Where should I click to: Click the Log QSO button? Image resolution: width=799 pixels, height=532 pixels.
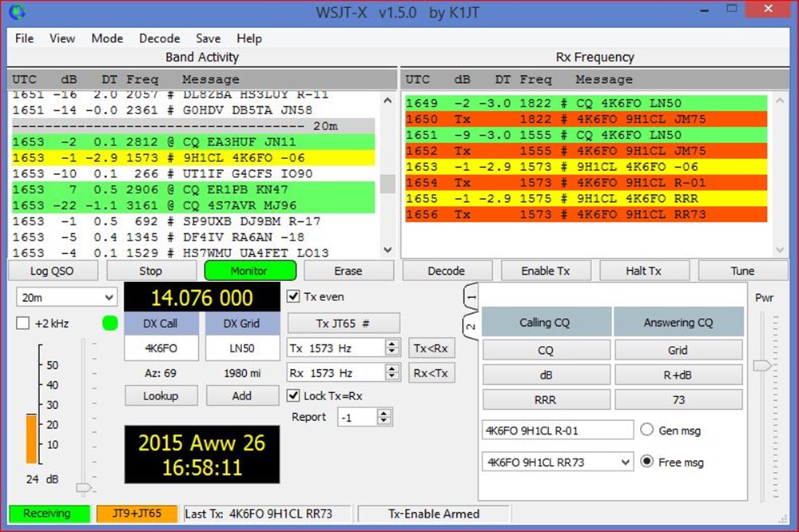(x=52, y=271)
